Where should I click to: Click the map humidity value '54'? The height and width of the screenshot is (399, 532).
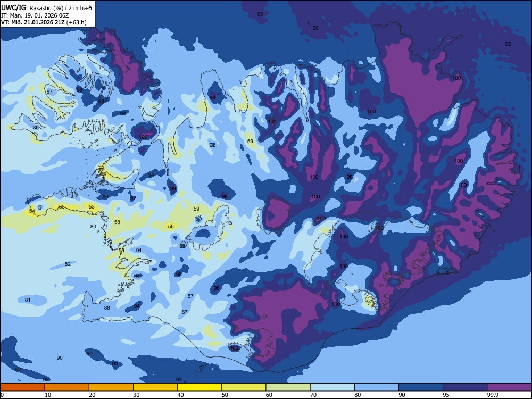click(x=32, y=211)
